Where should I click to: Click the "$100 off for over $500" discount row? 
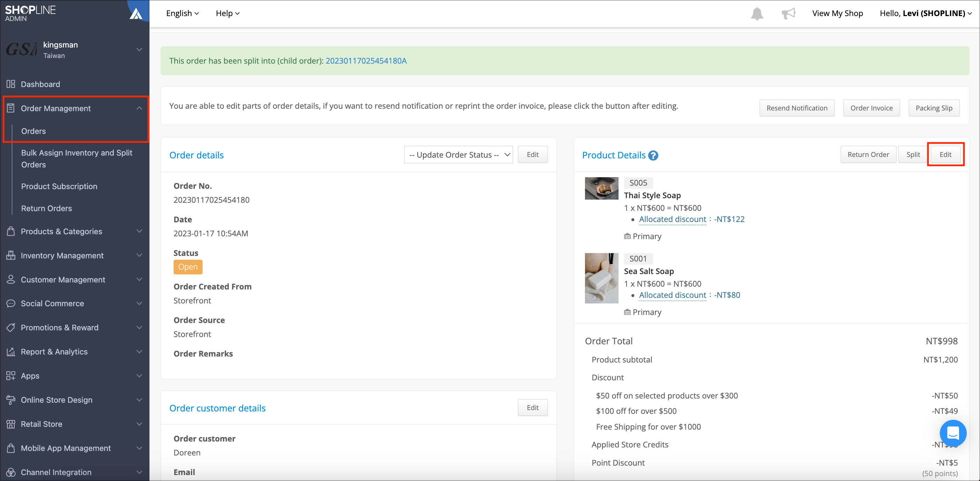[776, 411]
